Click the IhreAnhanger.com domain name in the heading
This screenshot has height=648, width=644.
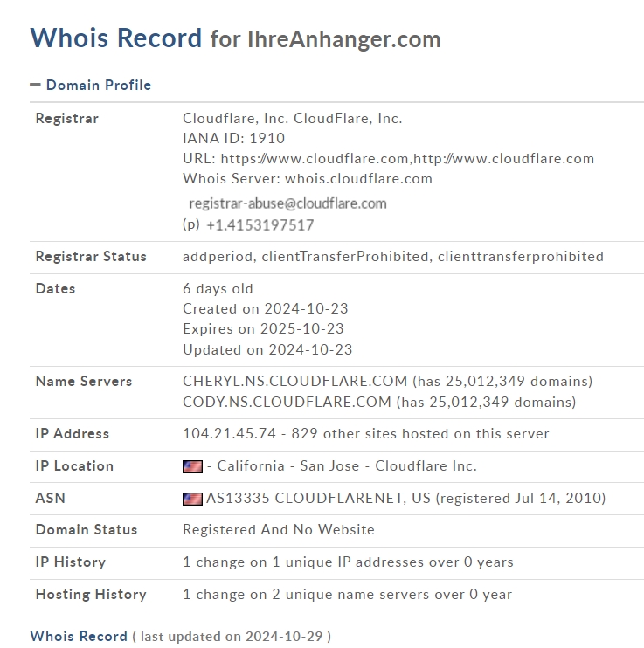coord(344,39)
